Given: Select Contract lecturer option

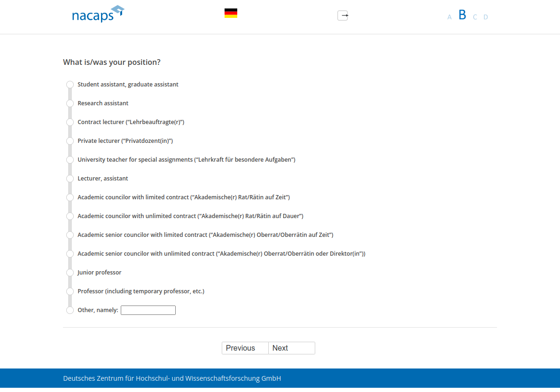Looking at the screenshot, I should click(70, 122).
